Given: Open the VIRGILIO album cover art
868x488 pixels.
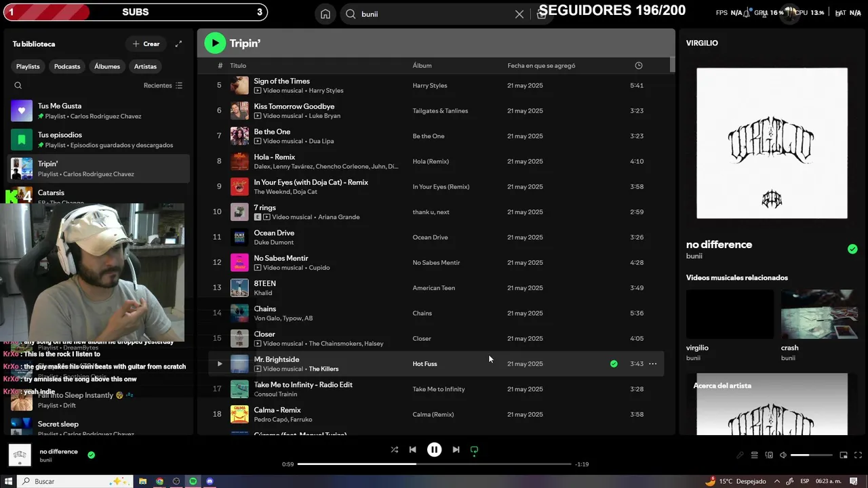Looking at the screenshot, I should [772, 143].
